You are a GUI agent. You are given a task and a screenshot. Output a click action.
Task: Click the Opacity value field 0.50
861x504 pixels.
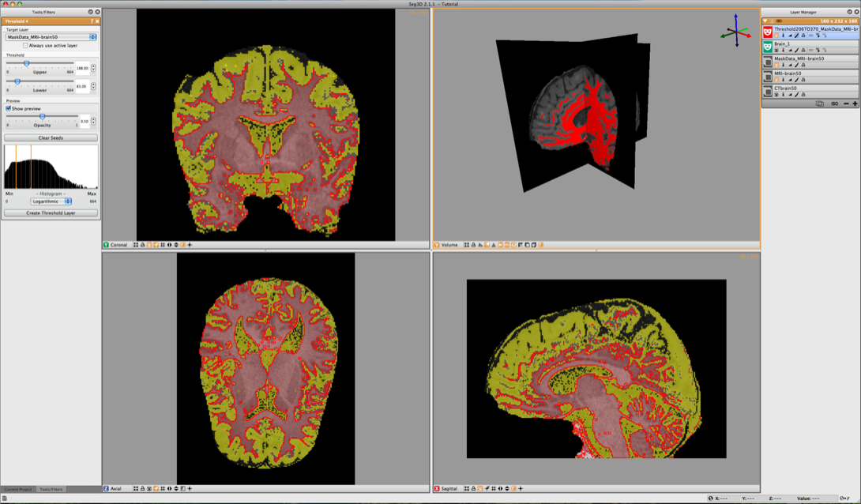point(84,121)
